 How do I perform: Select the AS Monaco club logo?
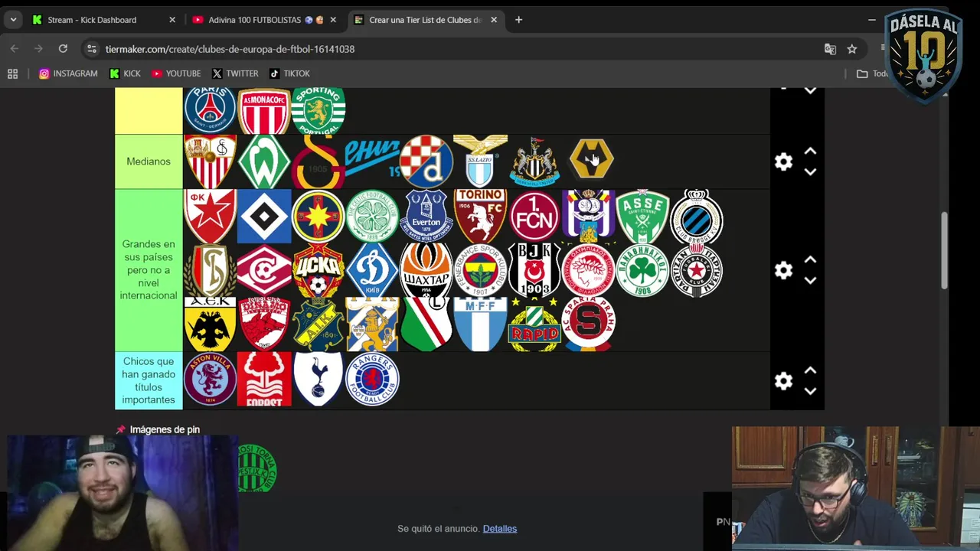[264, 111]
